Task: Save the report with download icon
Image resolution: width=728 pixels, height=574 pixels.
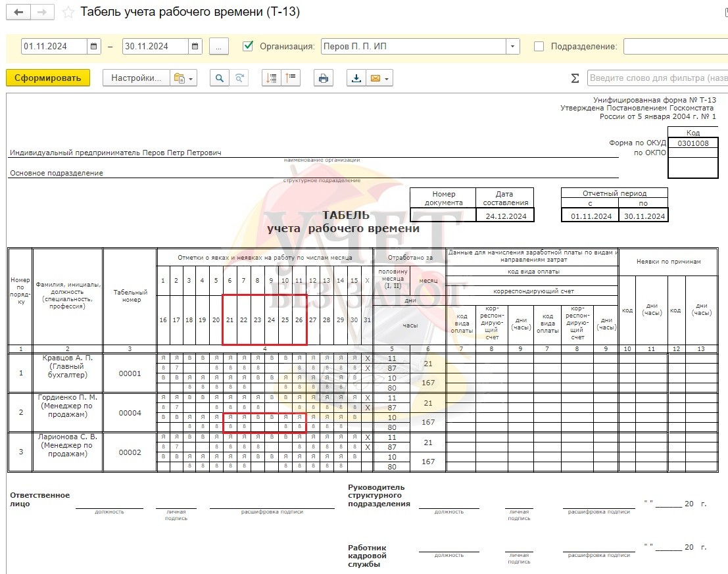Action: click(x=356, y=78)
